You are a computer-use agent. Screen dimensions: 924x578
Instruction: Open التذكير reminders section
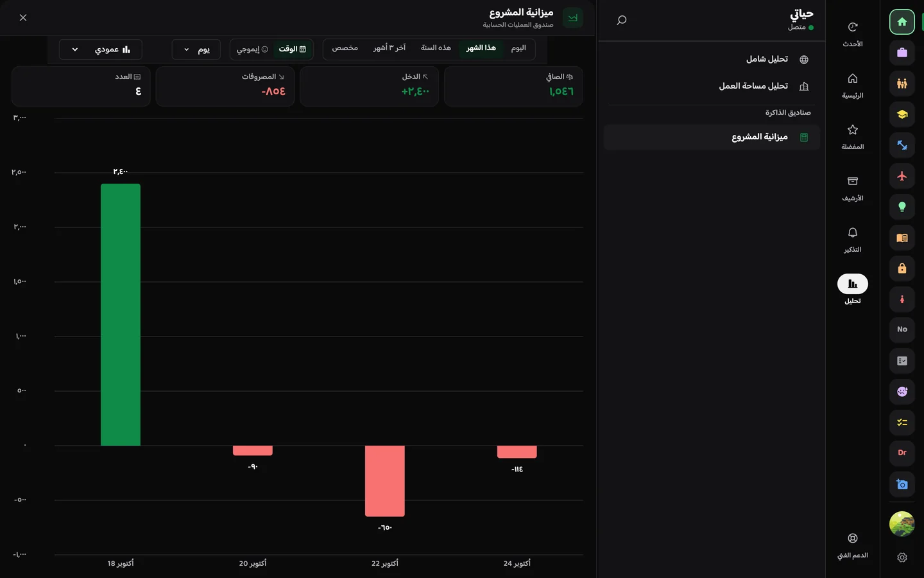click(x=852, y=240)
